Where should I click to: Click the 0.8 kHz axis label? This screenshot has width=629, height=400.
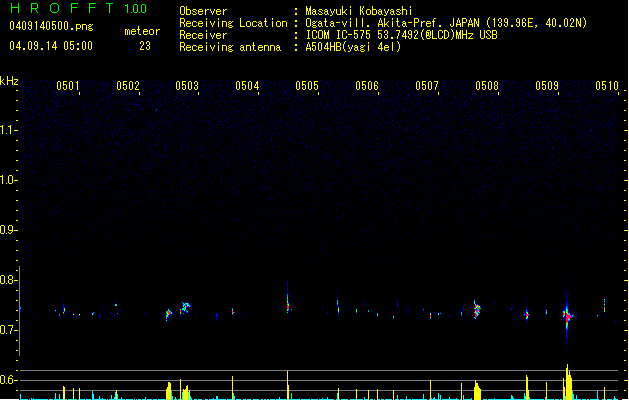[8, 280]
